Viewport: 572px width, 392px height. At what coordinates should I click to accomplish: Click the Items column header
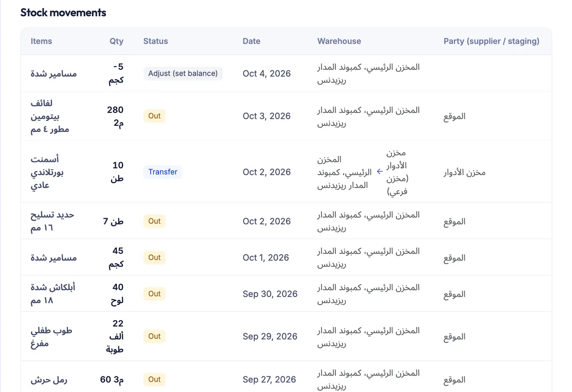click(x=41, y=41)
